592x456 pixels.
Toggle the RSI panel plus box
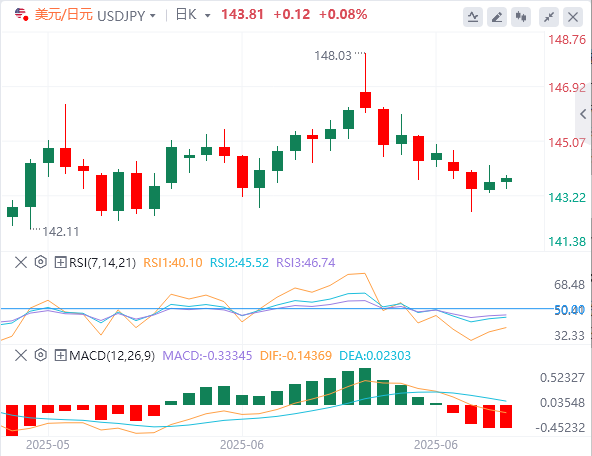[60, 262]
